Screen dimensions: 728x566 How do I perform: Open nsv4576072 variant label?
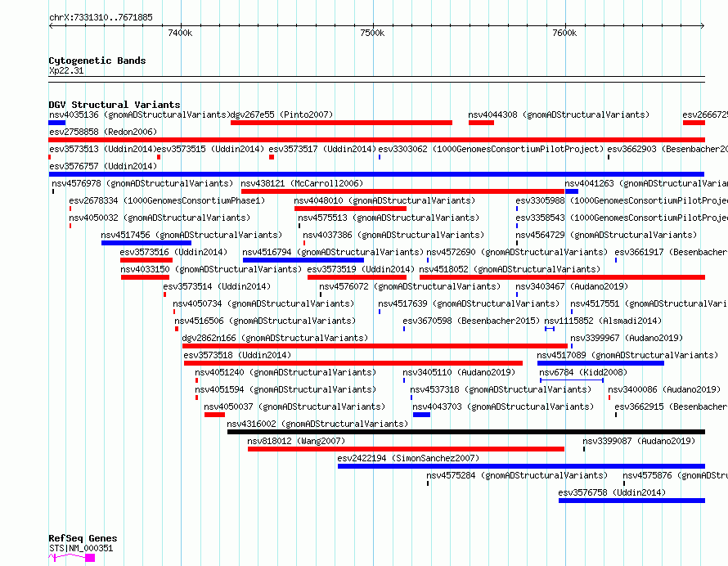pyautogui.click(x=410, y=286)
